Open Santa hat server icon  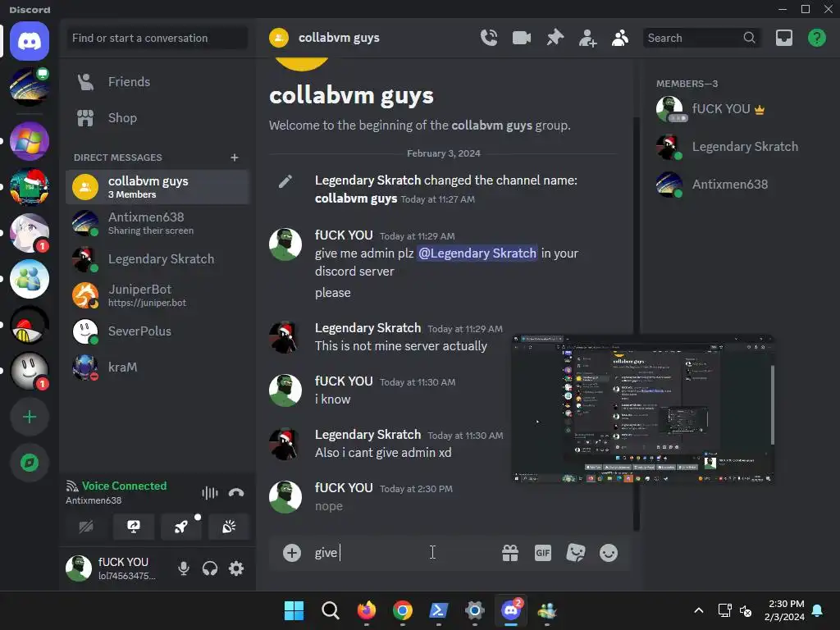click(x=30, y=187)
